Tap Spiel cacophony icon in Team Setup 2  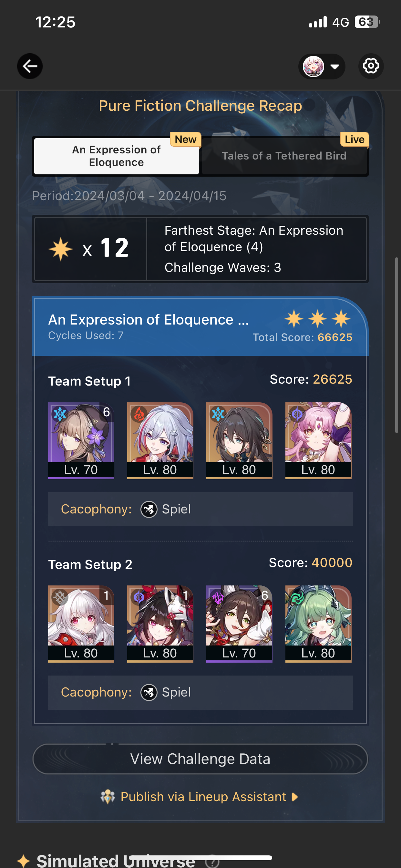[149, 692]
